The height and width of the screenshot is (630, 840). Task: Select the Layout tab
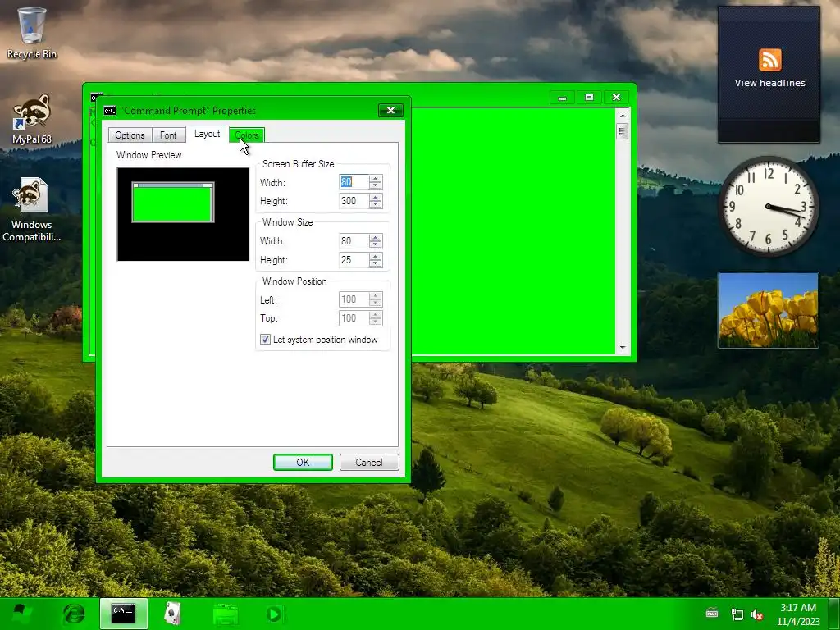(x=208, y=134)
